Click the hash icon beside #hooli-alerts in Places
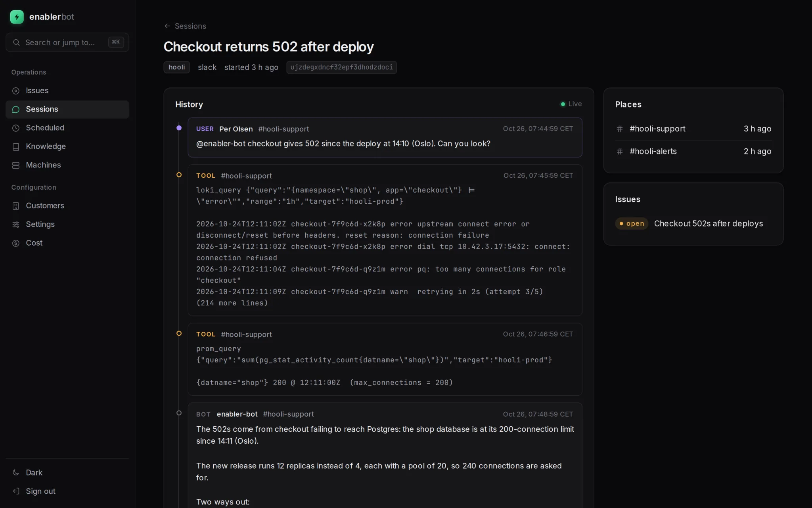The height and width of the screenshot is (508, 812). (620, 152)
